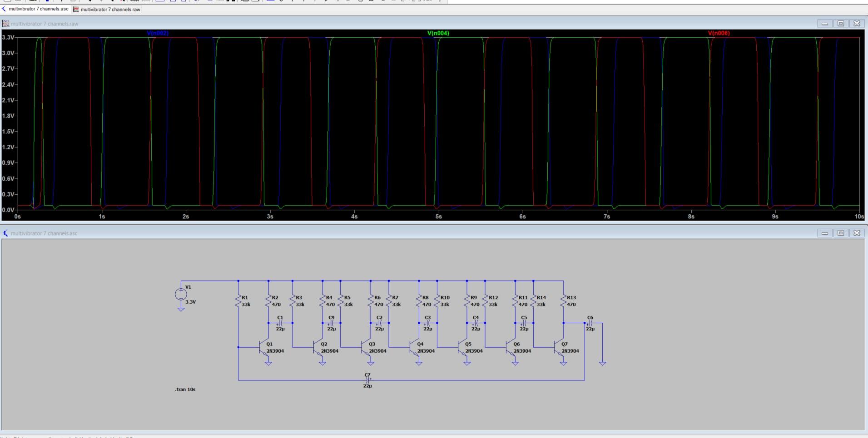Image resolution: width=868 pixels, height=438 pixels.
Task: Click transistor Q6 in the schematic
Action: [511, 348]
